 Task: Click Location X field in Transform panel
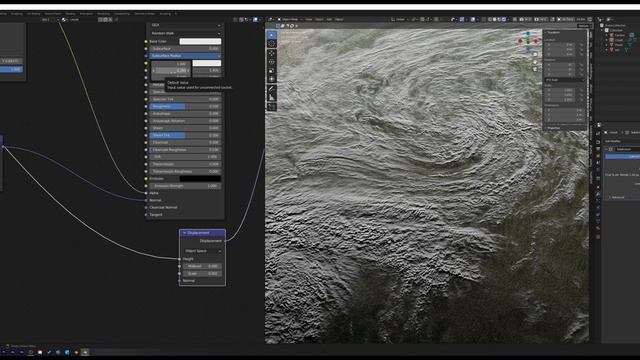(560, 44)
